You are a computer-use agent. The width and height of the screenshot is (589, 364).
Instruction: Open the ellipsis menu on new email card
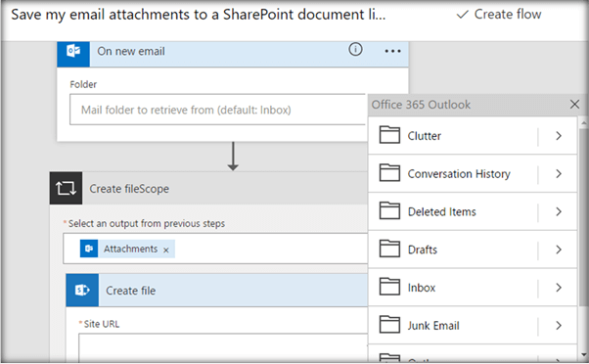click(392, 51)
